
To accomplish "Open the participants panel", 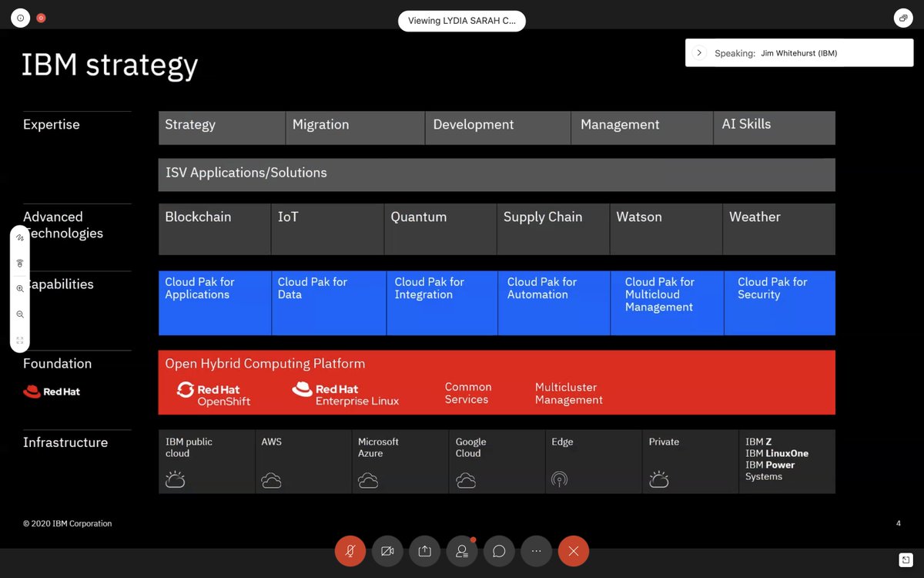I will coord(462,551).
